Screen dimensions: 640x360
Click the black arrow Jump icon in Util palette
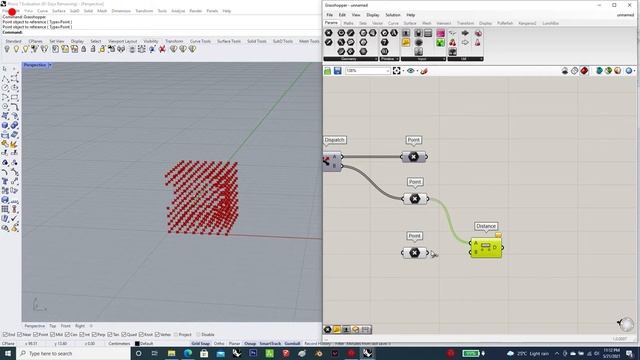(465, 33)
